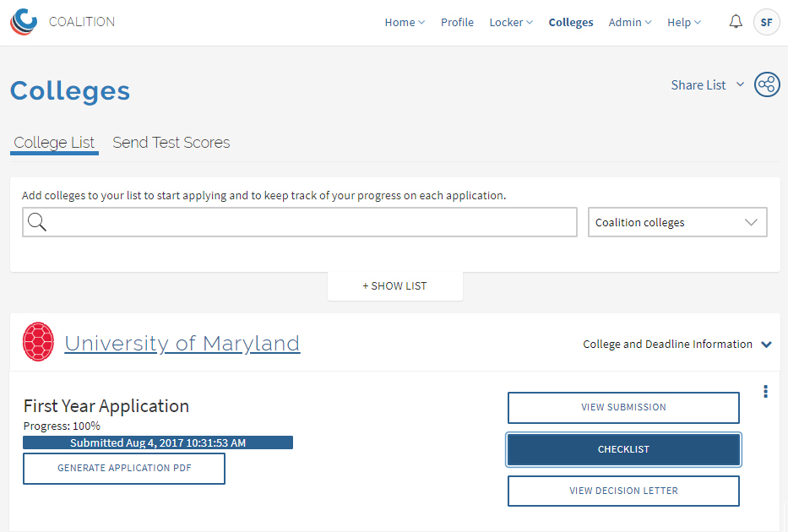Click the View Submission button
788x532 pixels.
[623, 407]
